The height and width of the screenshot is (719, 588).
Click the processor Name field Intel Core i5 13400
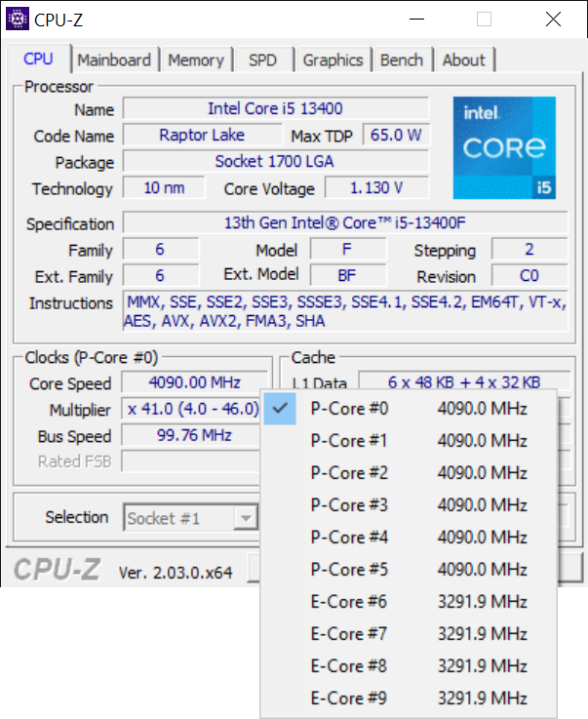(275, 108)
